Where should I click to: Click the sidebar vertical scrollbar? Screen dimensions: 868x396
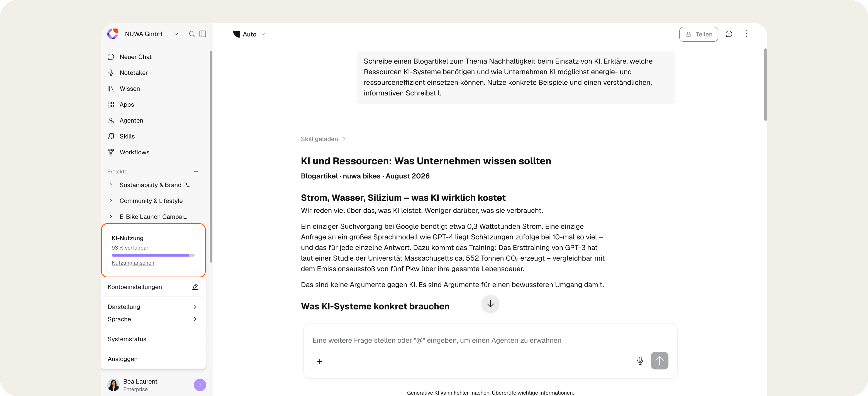pos(211,157)
